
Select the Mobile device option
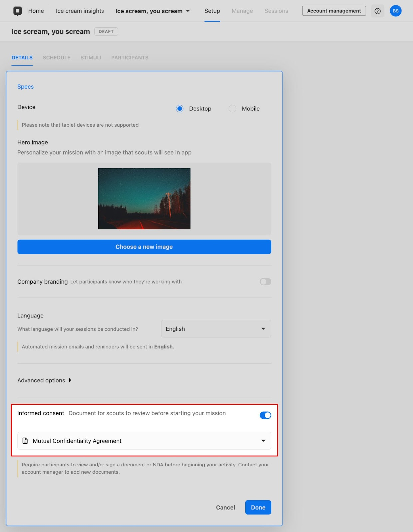232,109
